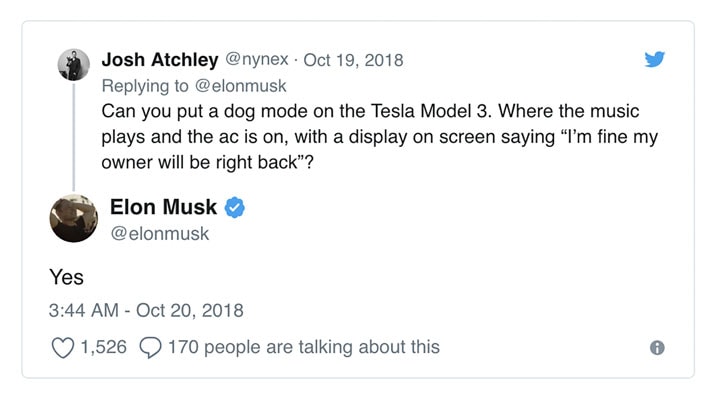Open the tweet info icon
The image size is (720, 405).
coord(657,348)
